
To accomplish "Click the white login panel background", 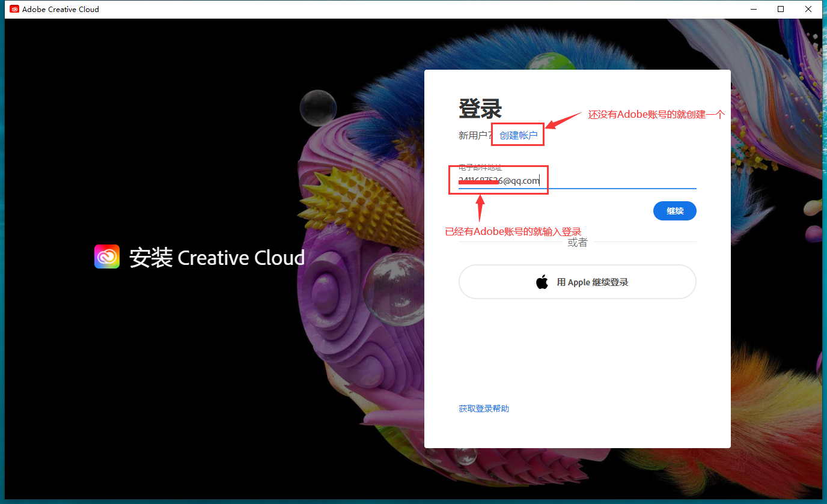I will [x=577, y=360].
